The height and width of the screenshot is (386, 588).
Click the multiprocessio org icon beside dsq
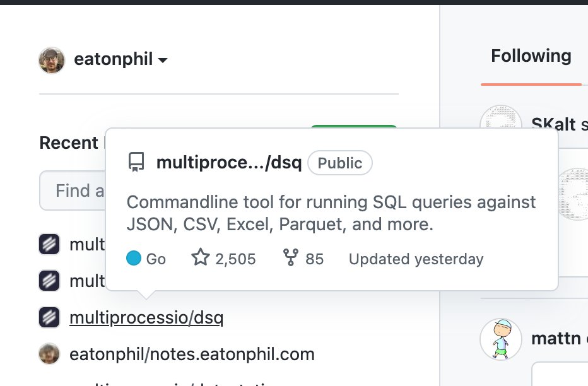pyautogui.click(x=49, y=317)
